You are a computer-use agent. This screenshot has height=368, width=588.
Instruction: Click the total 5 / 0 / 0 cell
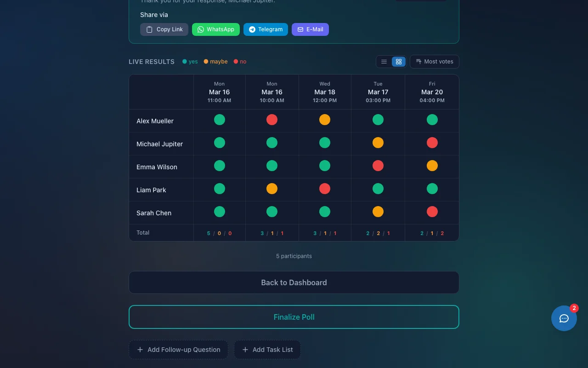(220, 233)
